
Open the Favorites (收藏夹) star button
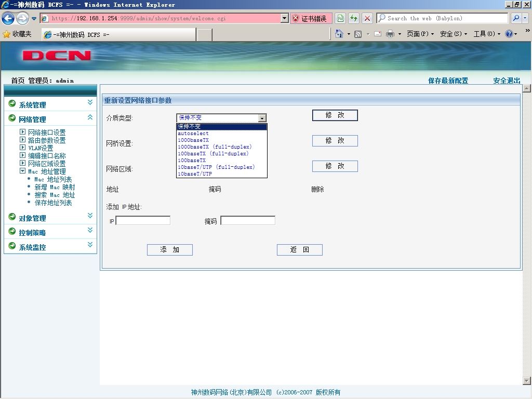tap(17, 34)
